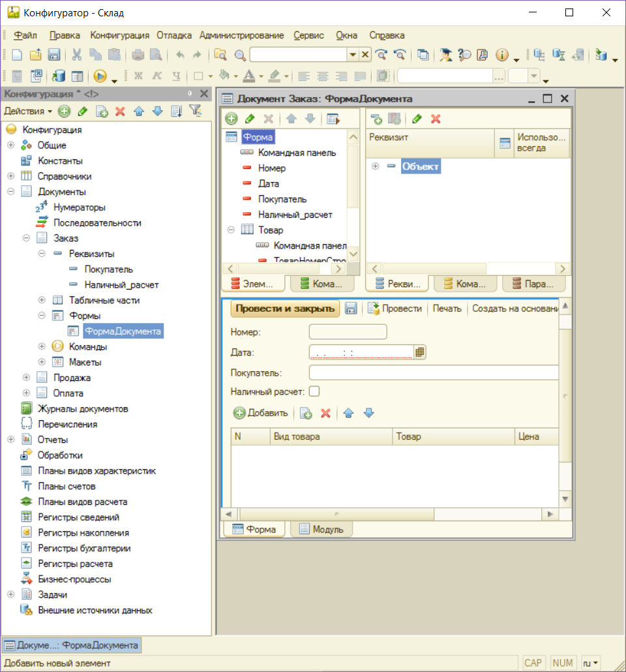Image resolution: width=626 pixels, height=672 pixels.
Task: Click the New document icon in main toolbar
Action: coord(17,55)
